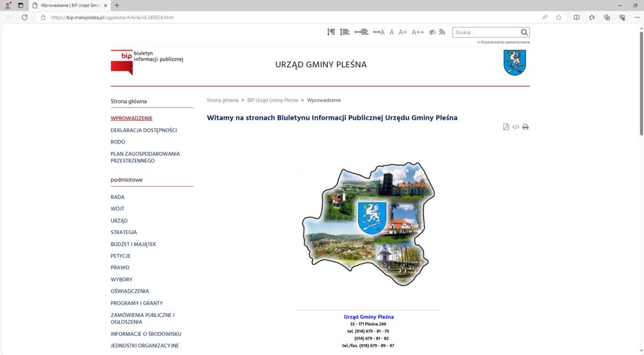Click the browser profile avatar

pos(7,6)
